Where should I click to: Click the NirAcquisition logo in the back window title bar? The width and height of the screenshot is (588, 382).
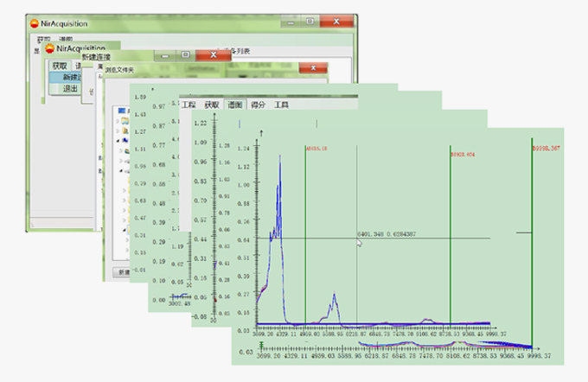pos(35,23)
